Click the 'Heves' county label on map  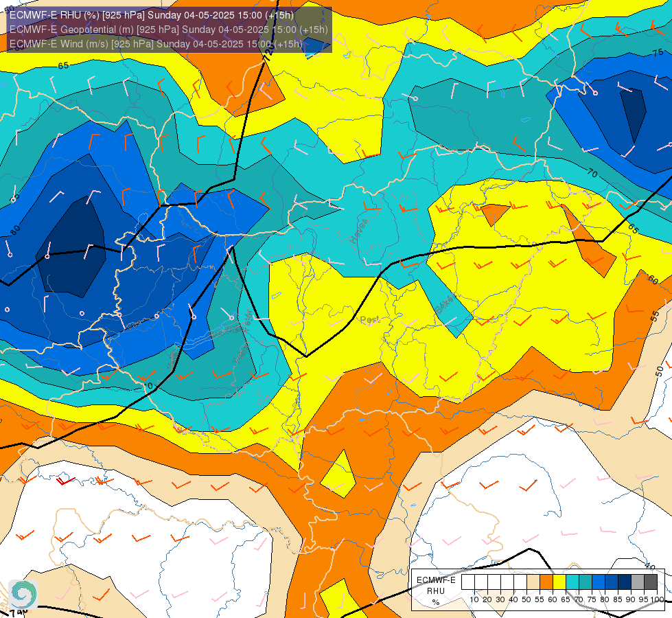[x=359, y=231]
